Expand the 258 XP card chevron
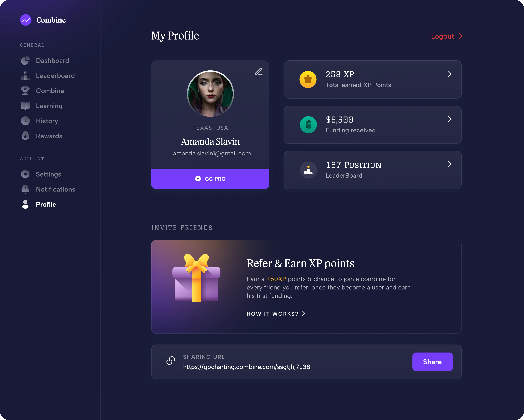The image size is (524, 420). click(450, 74)
